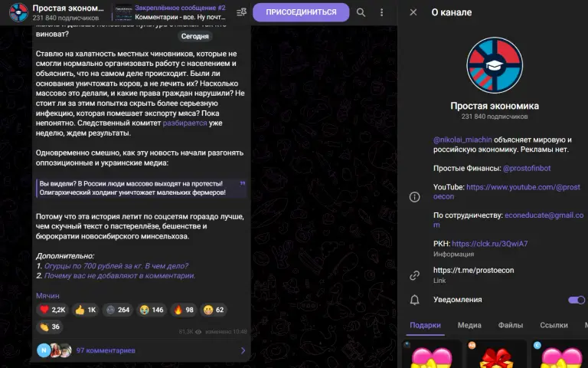The height and width of the screenshot is (368, 588).
Task: Click the crying face 146 reaction
Action: click(152, 310)
